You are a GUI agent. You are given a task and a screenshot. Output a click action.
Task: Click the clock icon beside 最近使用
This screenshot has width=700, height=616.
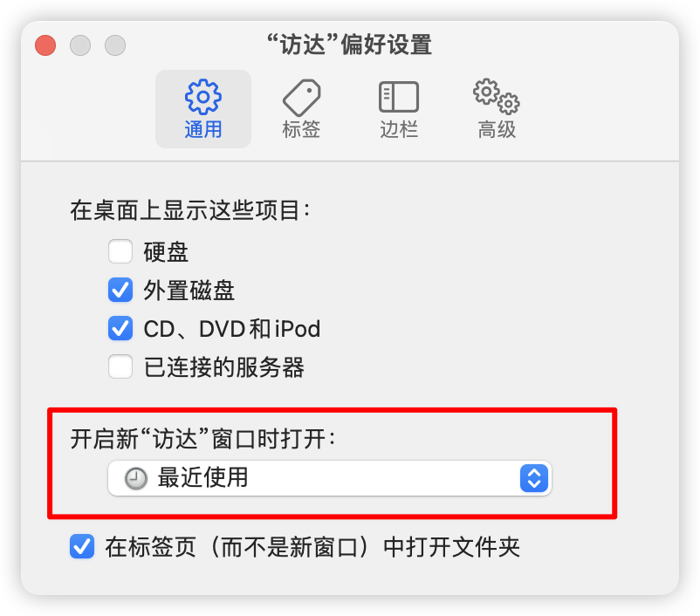pos(135,478)
